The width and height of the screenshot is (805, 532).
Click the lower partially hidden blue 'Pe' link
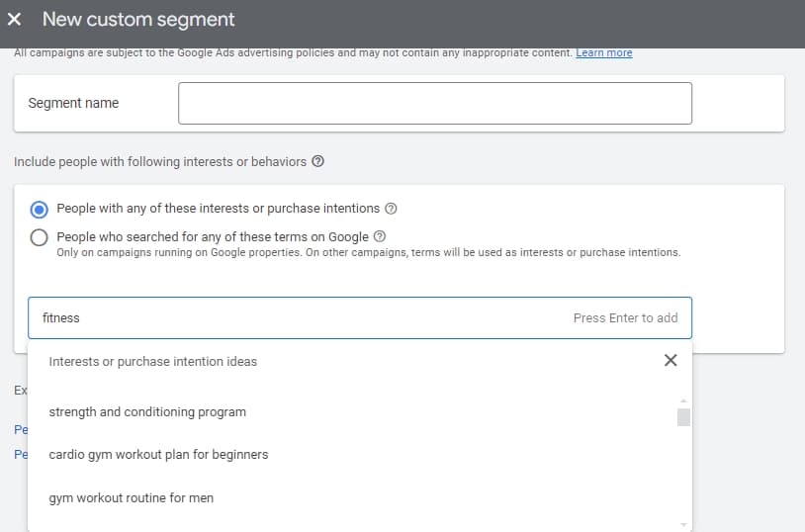click(20, 455)
